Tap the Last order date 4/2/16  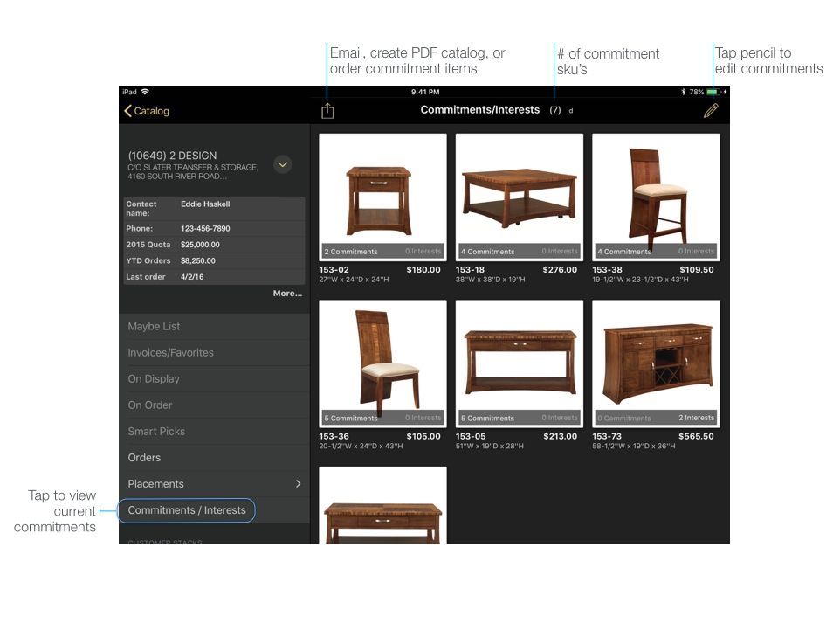click(x=192, y=277)
